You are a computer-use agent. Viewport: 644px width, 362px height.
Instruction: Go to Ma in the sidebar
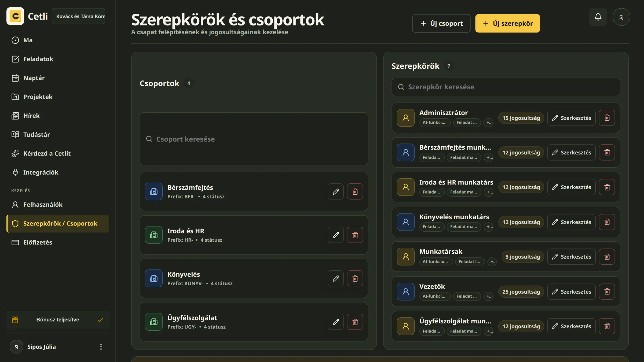[58, 40]
